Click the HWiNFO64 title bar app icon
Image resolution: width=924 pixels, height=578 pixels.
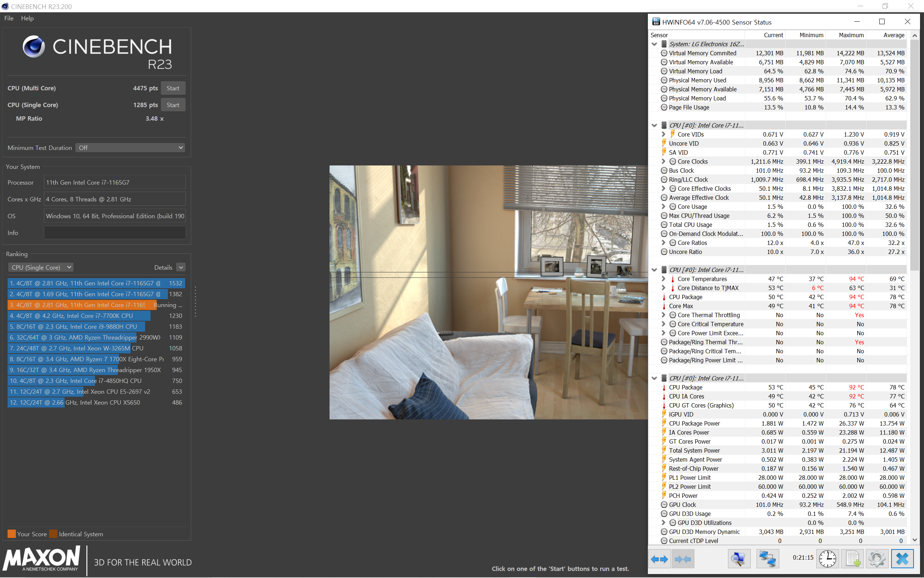point(655,22)
